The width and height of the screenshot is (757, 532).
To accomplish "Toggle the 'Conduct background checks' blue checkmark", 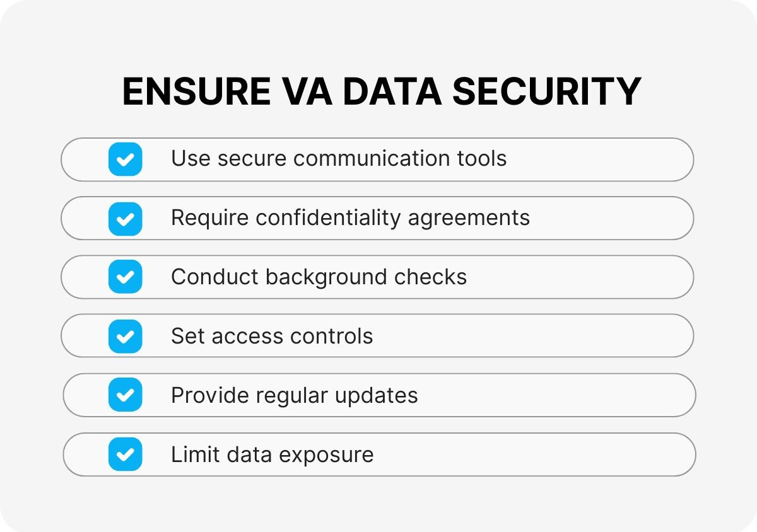I will (125, 277).
